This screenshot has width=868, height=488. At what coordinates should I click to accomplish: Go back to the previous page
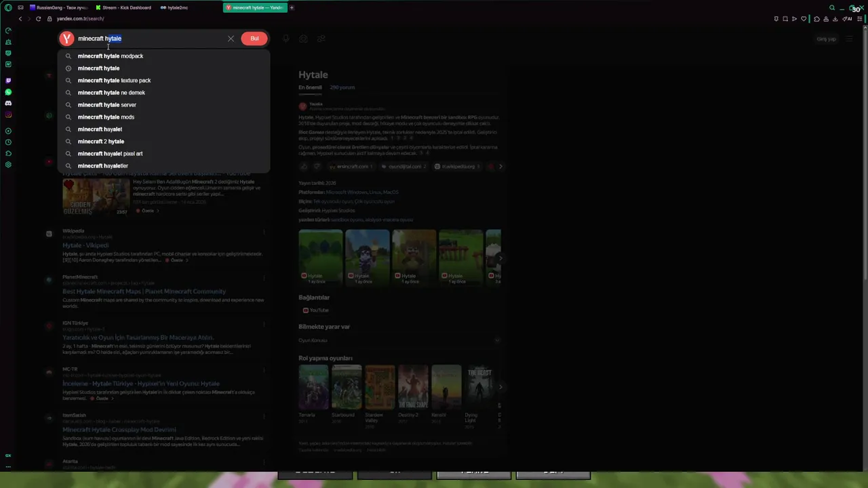20,19
